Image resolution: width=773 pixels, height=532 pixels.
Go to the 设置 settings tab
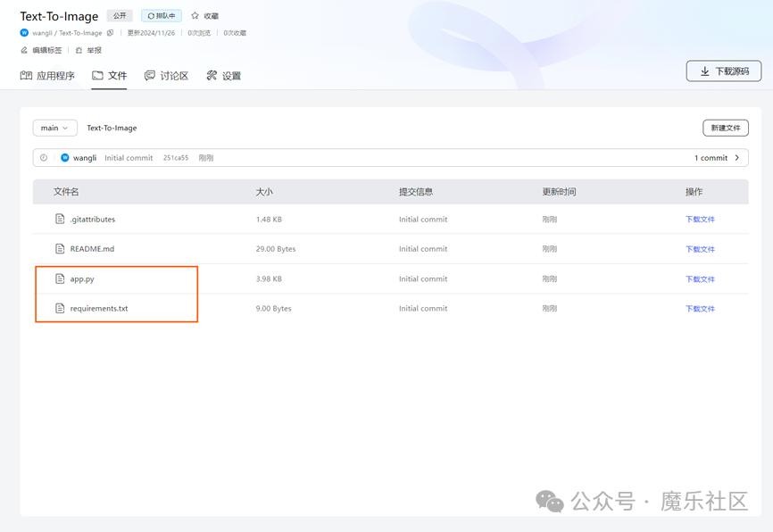pyautogui.click(x=223, y=76)
